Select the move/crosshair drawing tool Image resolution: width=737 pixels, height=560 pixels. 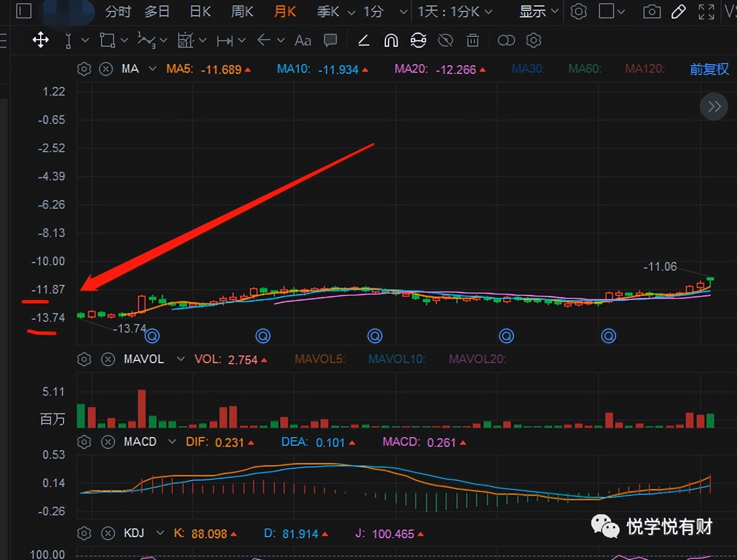[x=41, y=40]
